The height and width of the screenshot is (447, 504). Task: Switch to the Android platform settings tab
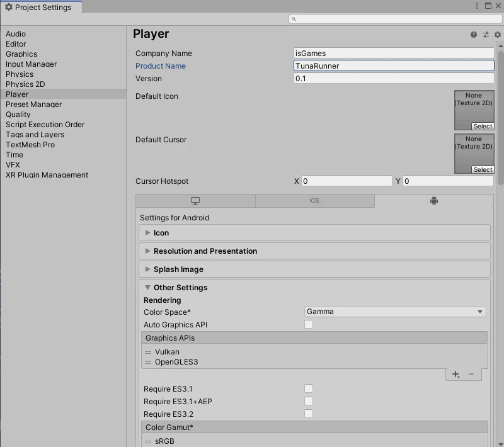click(434, 201)
